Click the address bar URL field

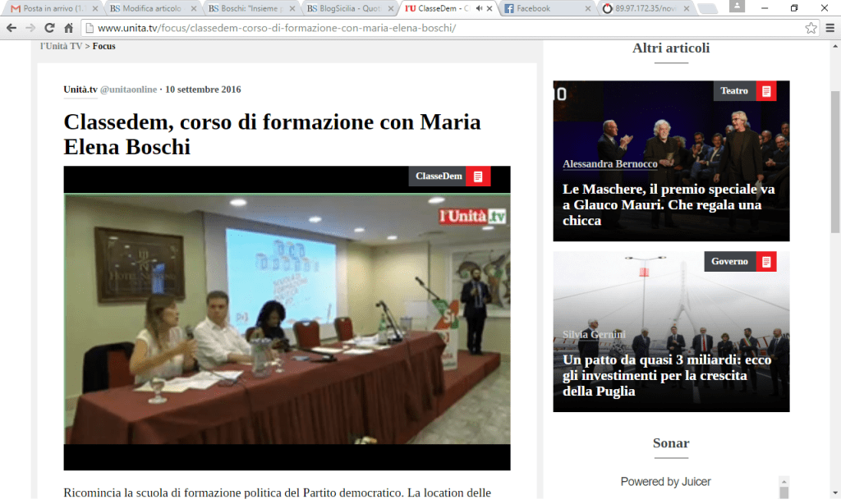[443, 28]
